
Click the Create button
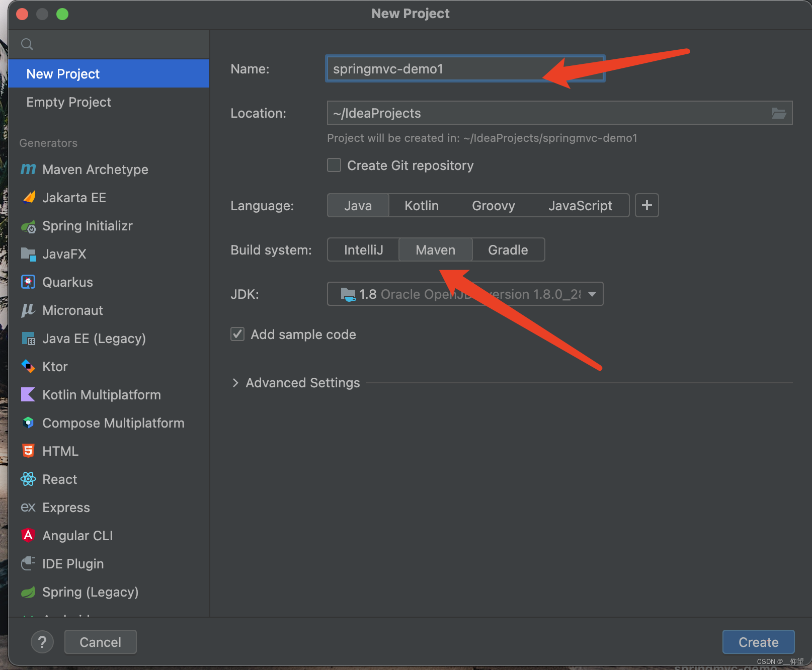(758, 642)
